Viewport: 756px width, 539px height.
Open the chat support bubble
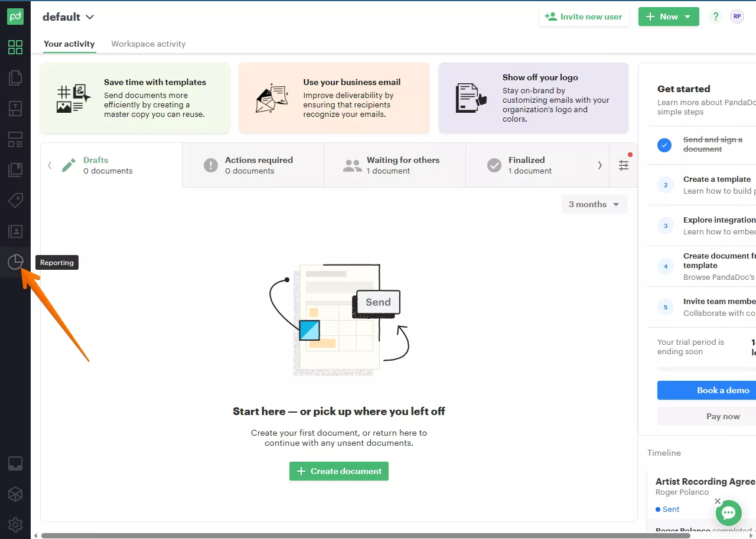pyautogui.click(x=728, y=513)
